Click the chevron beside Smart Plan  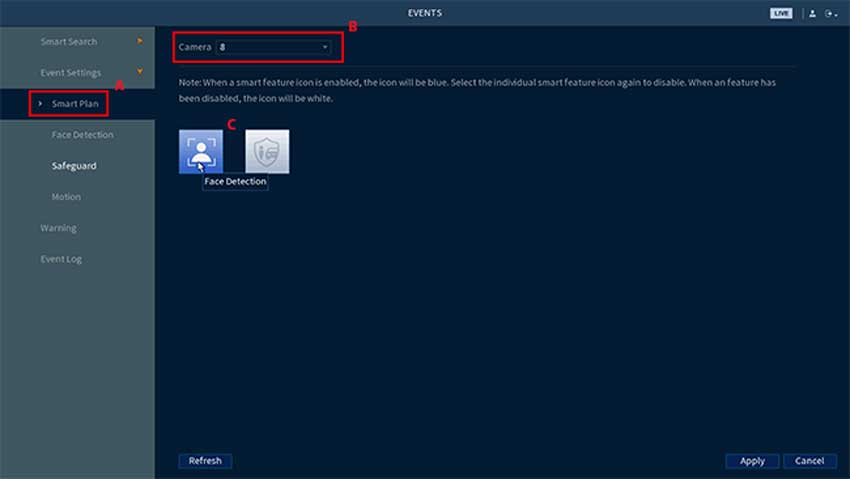(40, 103)
